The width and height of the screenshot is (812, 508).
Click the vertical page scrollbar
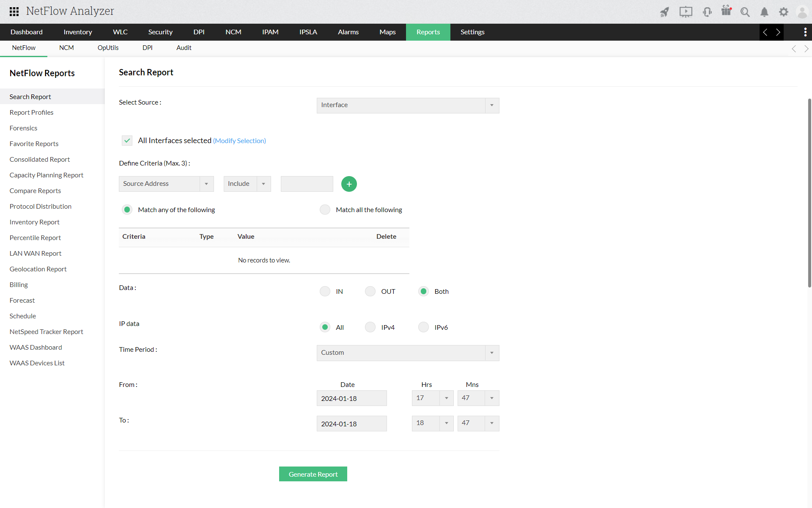pos(809,193)
